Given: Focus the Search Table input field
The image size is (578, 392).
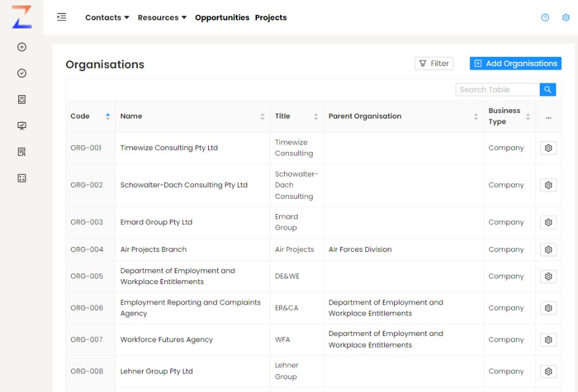Looking at the screenshot, I should point(497,90).
